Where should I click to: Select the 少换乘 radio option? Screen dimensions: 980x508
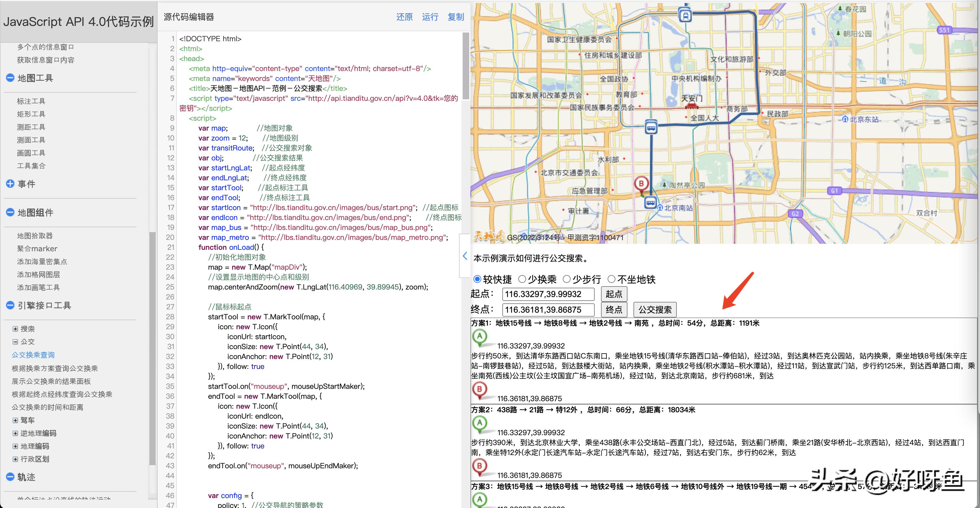pyautogui.click(x=522, y=279)
